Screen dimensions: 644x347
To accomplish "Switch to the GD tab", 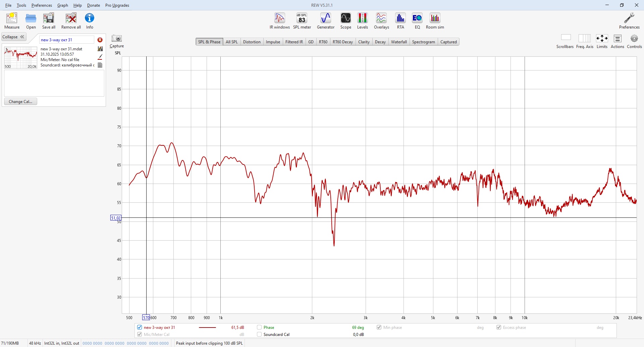I will point(311,42).
